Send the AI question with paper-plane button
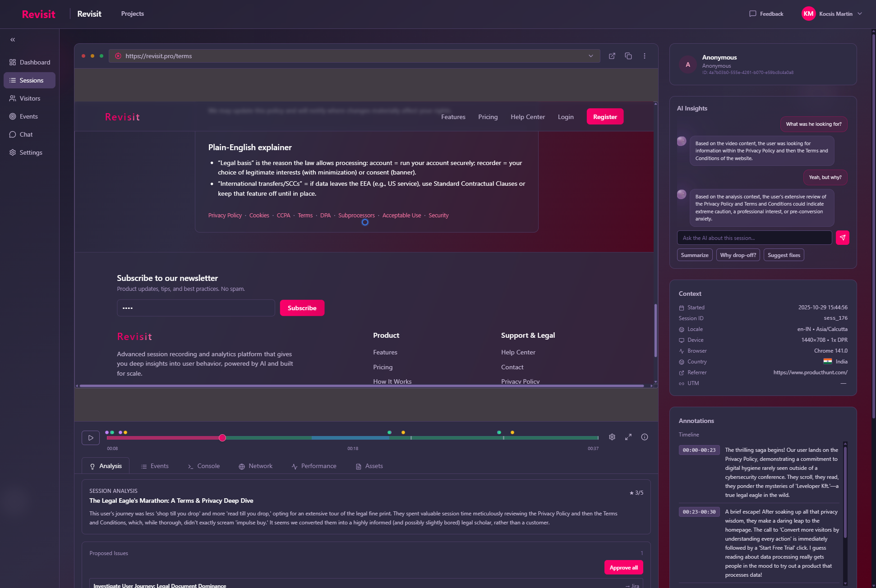876x588 pixels. [843, 238]
